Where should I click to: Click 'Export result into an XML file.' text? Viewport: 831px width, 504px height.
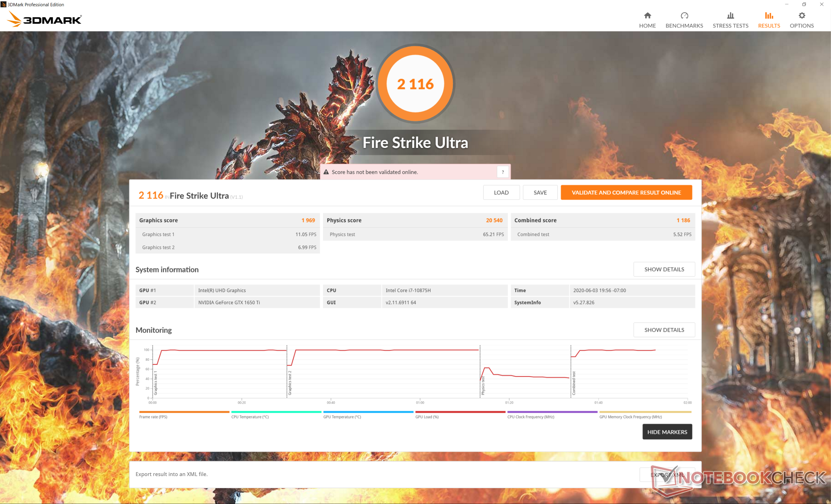coord(172,474)
